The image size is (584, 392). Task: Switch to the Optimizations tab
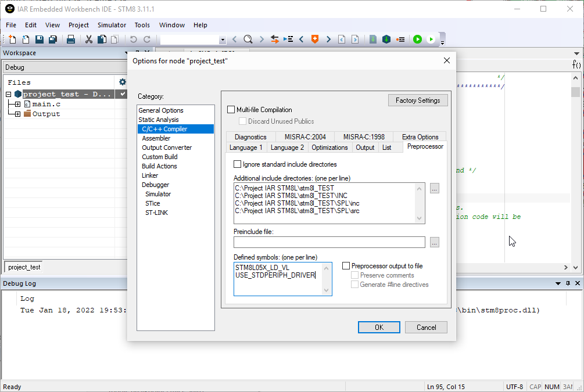click(329, 148)
